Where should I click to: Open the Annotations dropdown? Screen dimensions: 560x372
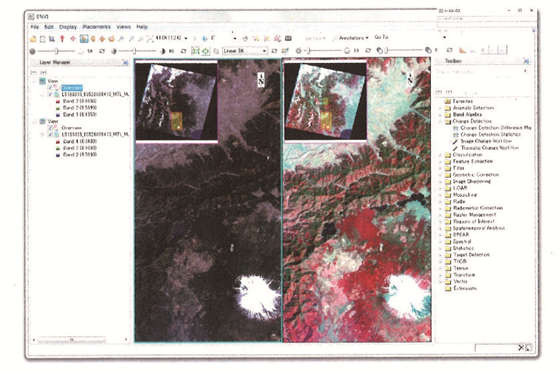tap(351, 38)
